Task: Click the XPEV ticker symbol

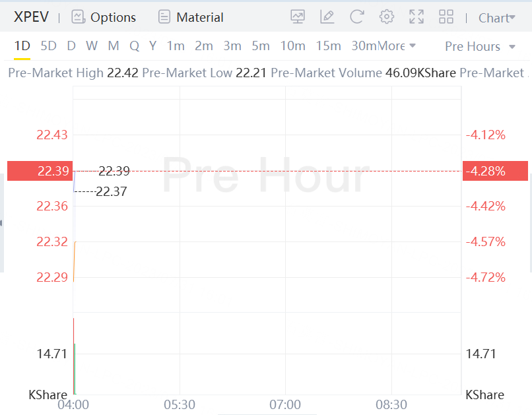Action: pyautogui.click(x=32, y=17)
